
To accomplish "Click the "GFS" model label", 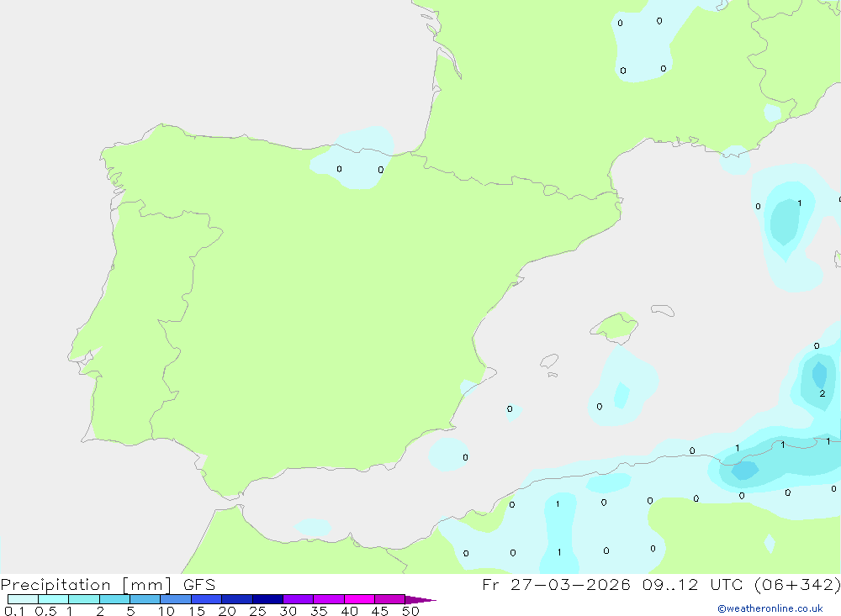I will pyautogui.click(x=199, y=584).
